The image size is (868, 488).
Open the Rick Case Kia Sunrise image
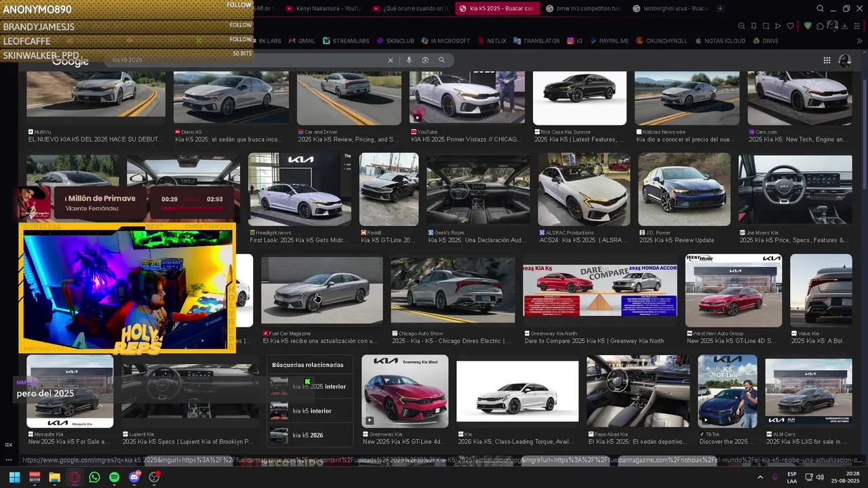point(580,98)
